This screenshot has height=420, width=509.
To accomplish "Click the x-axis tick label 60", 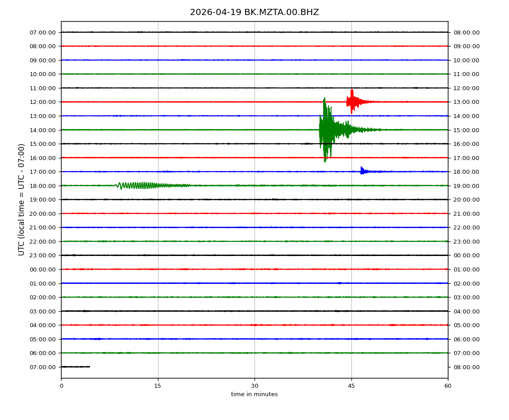I will [448, 386].
